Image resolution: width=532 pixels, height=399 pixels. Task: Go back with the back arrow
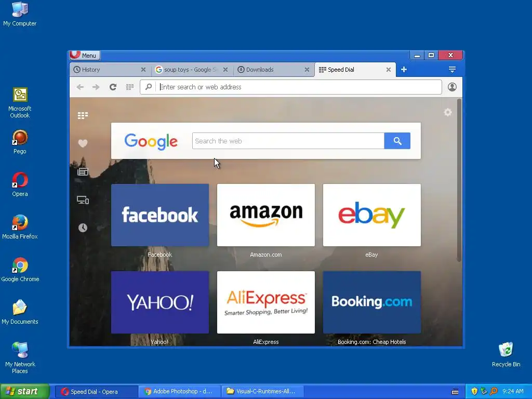pyautogui.click(x=80, y=87)
